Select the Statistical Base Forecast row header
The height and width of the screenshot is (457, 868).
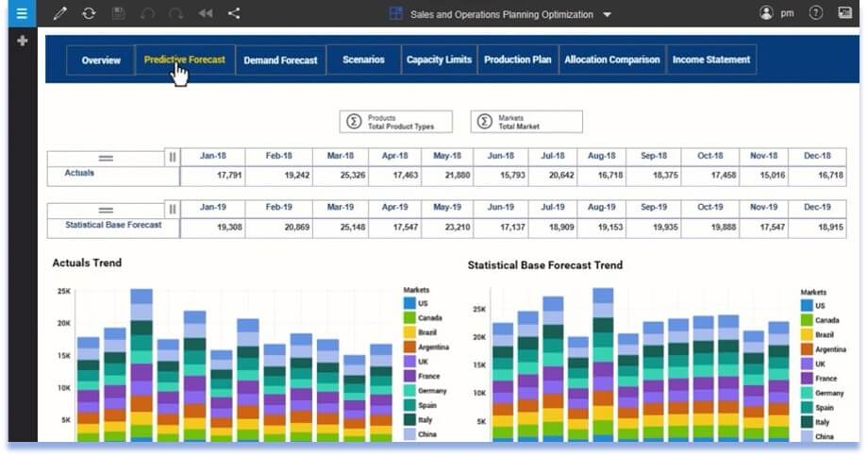113,226
